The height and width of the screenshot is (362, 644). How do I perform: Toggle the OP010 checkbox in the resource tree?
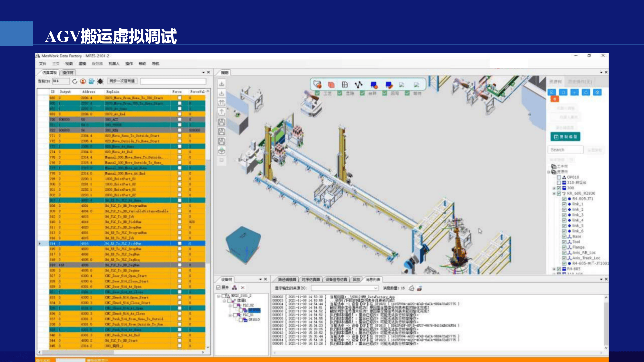[559, 177]
